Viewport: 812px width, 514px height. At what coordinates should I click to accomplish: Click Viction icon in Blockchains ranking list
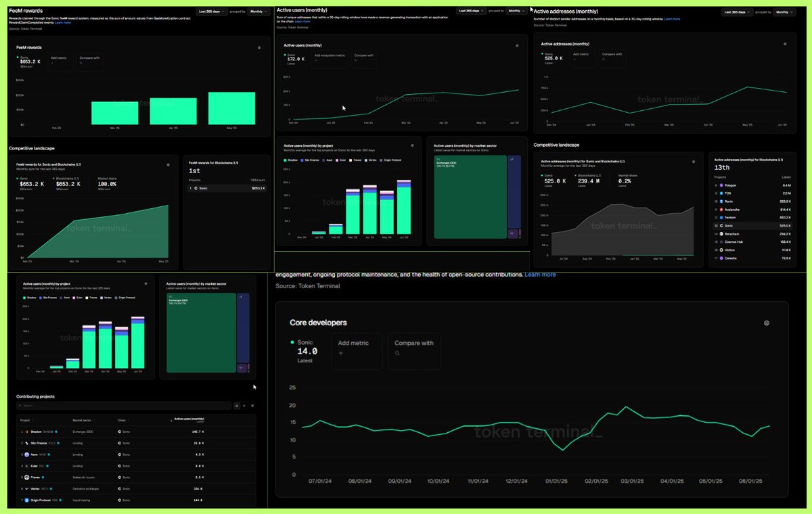(x=722, y=250)
